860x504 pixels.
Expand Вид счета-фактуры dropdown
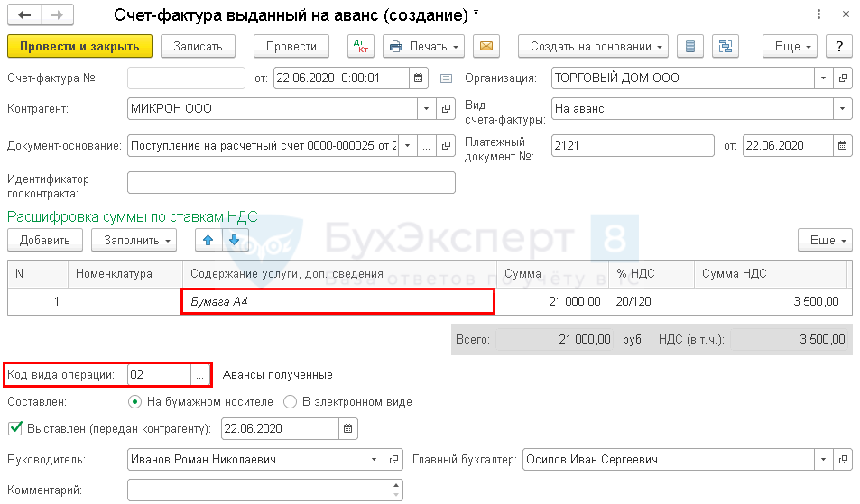[x=843, y=109]
